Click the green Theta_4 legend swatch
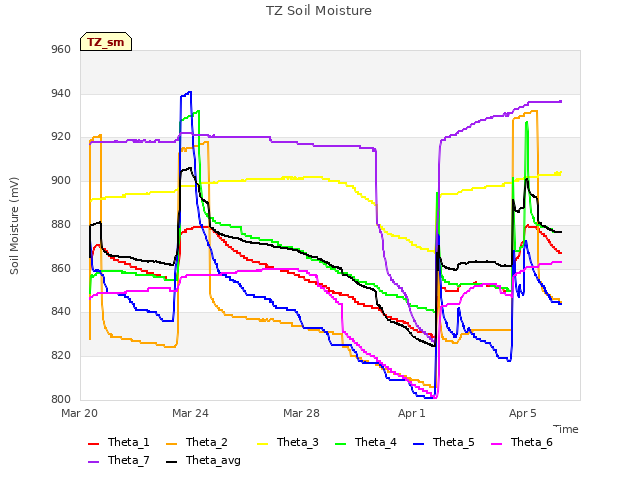The height and width of the screenshot is (480, 640). tap(340, 444)
